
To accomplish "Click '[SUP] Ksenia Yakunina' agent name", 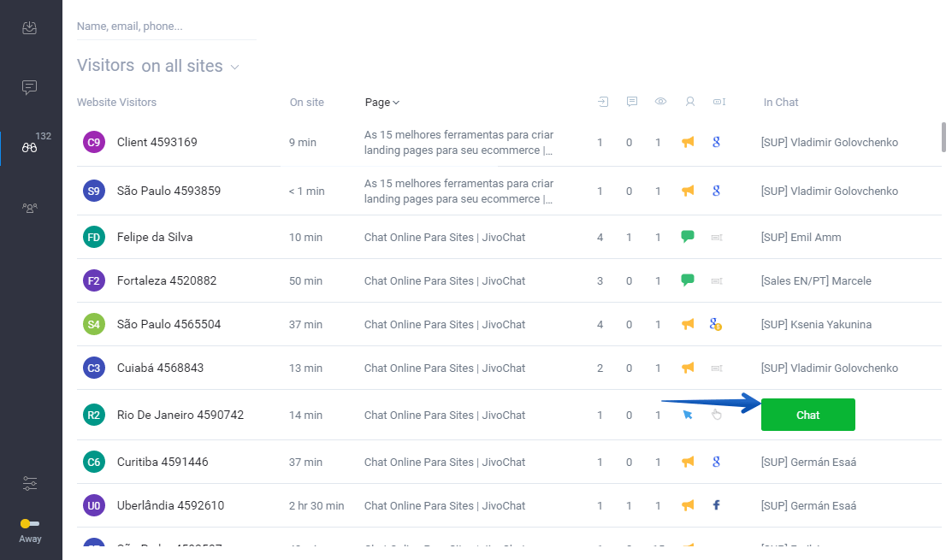I will point(816,325).
